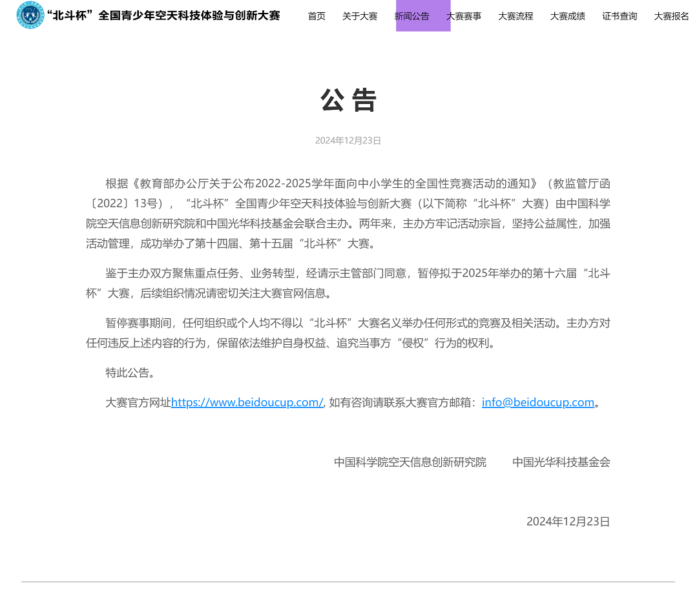
Task: Open the 关于大赛 menu item
Action: [x=360, y=16]
